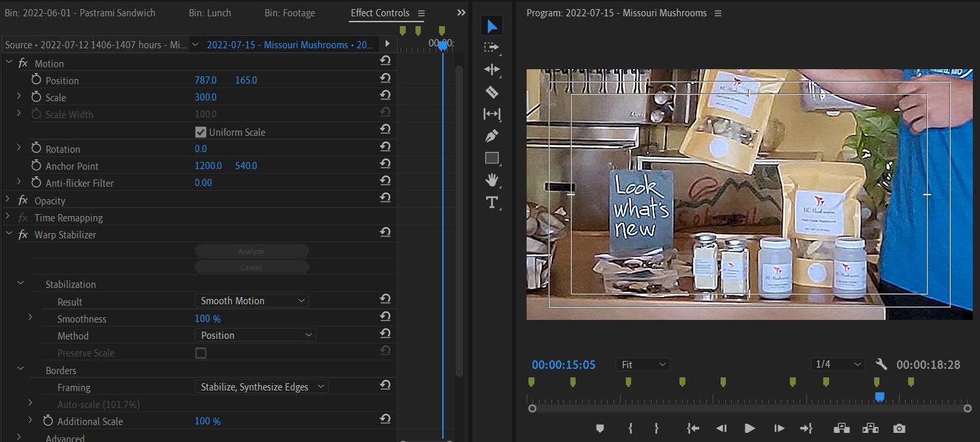This screenshot has width=980, height=442.
Task: Open source clip selection dropdown arrow
Action: [195, 44]
